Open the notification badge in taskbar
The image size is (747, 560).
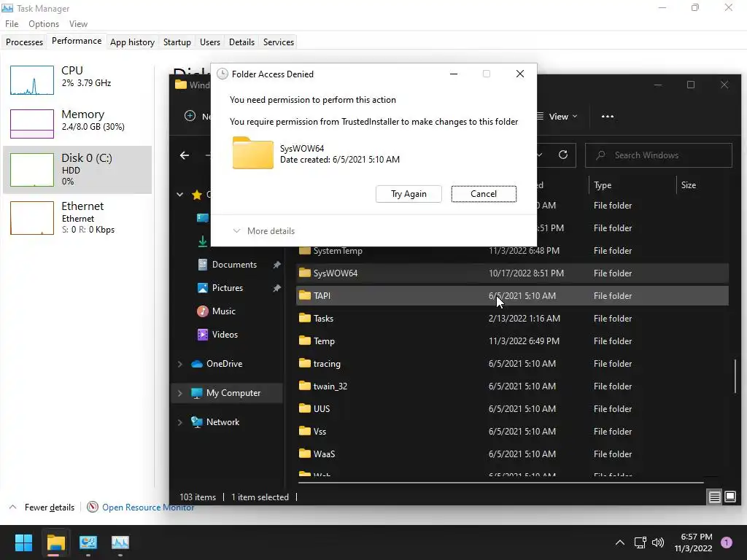(727, 542)
